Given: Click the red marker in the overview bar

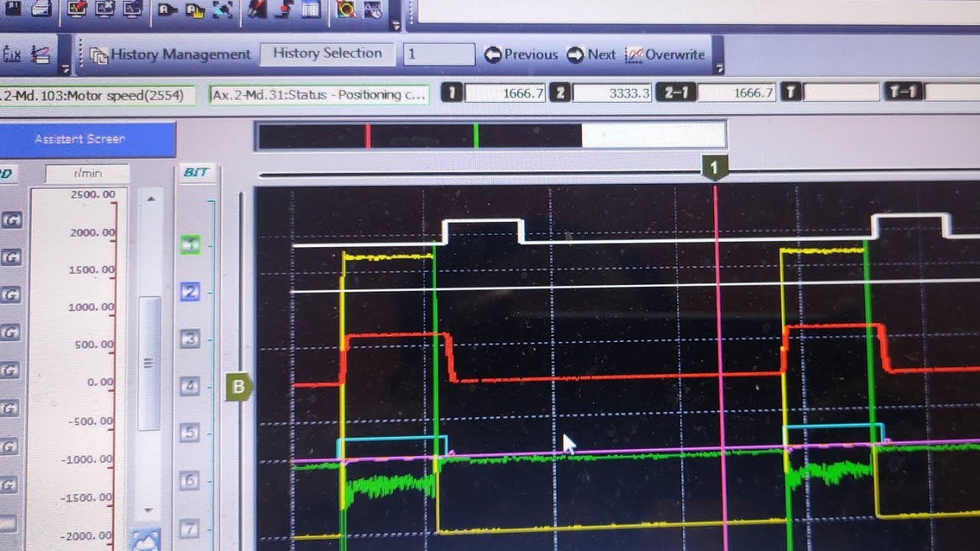Looking at the screenshot, I should coord(368,135).
